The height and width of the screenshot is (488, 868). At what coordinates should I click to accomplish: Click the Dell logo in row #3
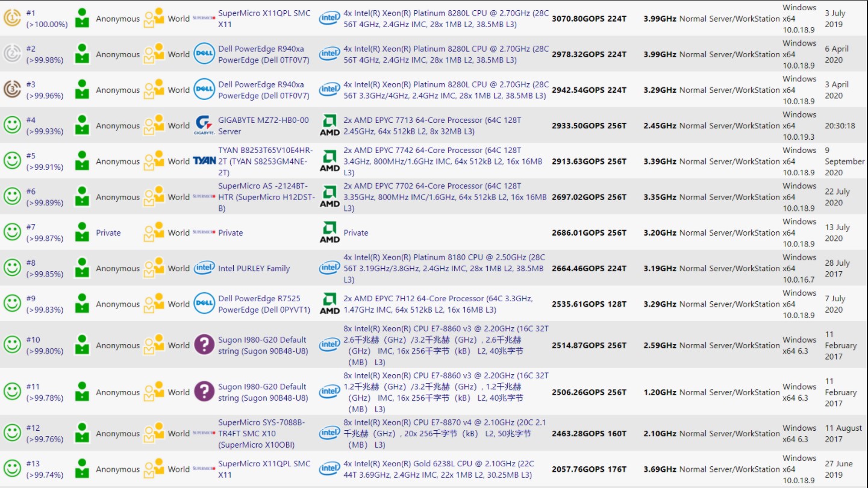point(204,90)
